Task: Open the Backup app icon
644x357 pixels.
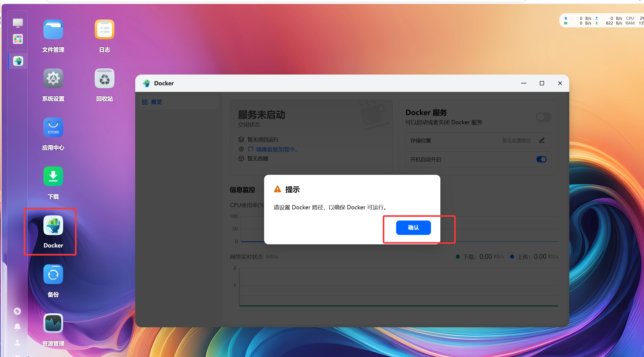Action: [x=53, y=274]
